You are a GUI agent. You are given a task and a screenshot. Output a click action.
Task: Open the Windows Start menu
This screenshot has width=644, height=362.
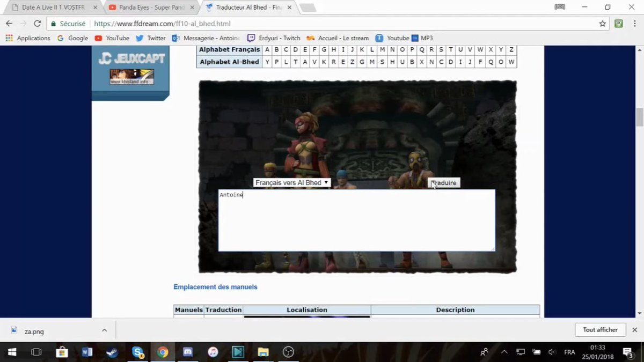pyautogui.click(x=11, y=352)
